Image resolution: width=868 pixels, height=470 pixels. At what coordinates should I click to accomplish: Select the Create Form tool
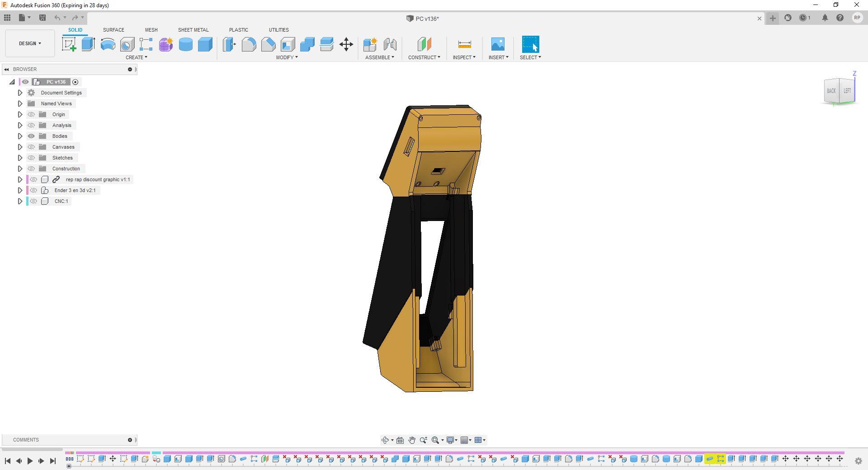tap(166, 44)
